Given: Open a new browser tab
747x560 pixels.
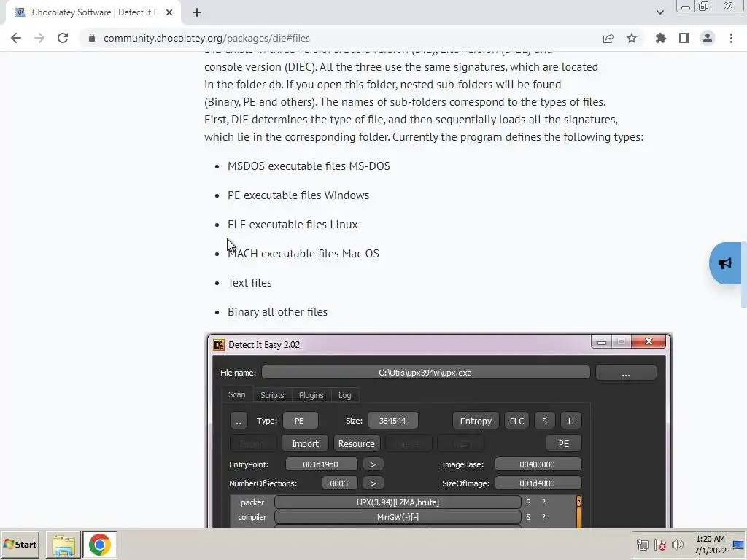Looking at the screenshot, I should click(197, 12).
